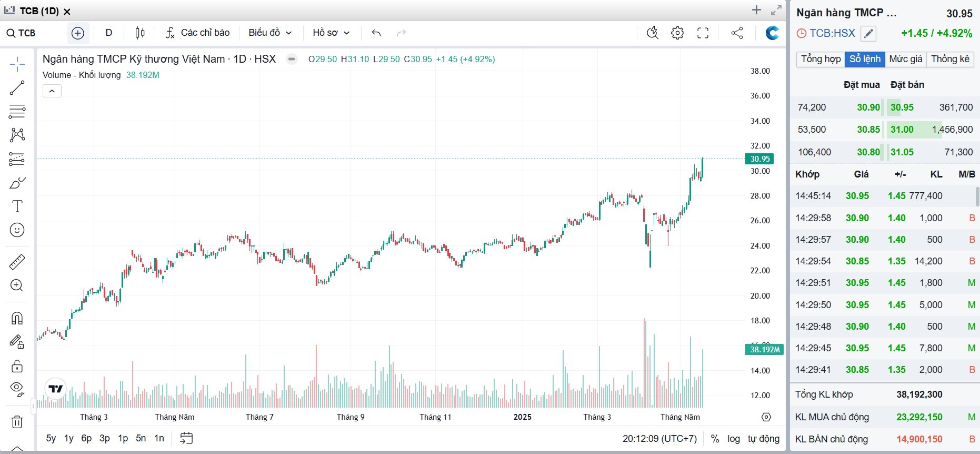Remove drawings with trash icon
The height and width of the screenshot is (454, 980).
pyautogui.click(x=17, y=422)
